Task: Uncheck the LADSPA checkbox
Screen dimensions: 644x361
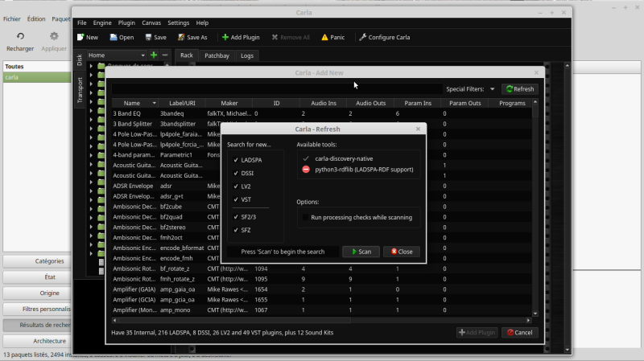Action: (236, 160)
